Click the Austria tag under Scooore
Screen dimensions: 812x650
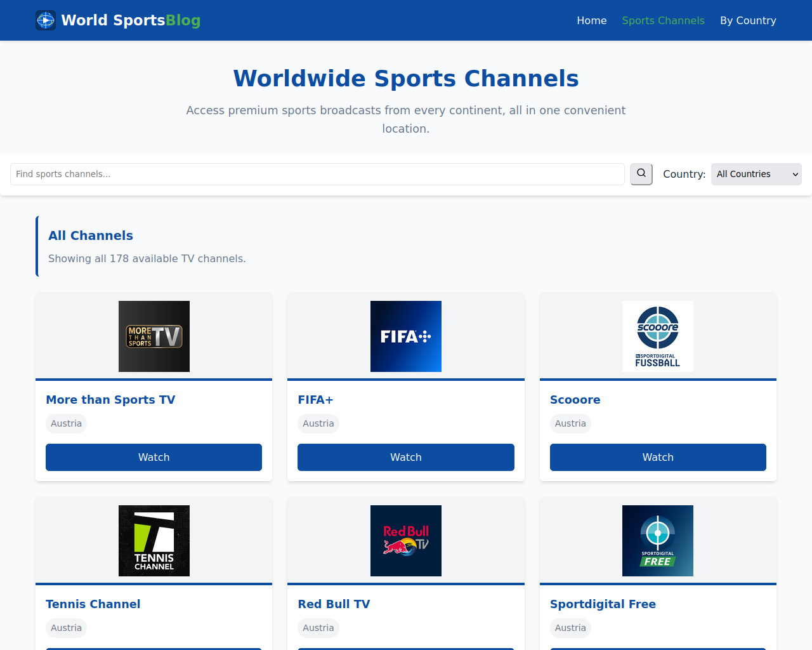pos(570,423)
